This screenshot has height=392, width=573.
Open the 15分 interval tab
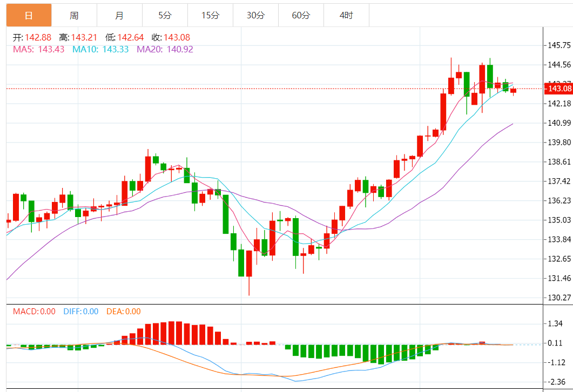coord(210,15)
